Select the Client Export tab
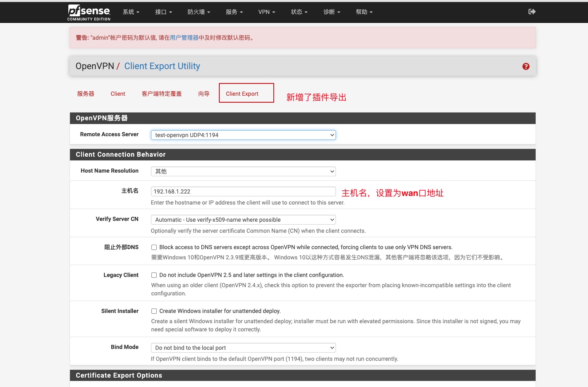The width and height of the screenshot is (588, 387). 242,94
